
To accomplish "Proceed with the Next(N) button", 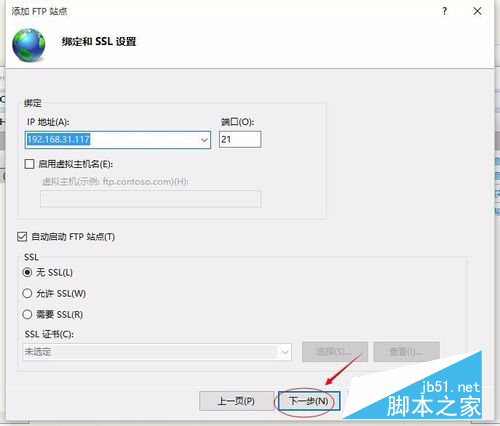I will click(x=309, y=401).
